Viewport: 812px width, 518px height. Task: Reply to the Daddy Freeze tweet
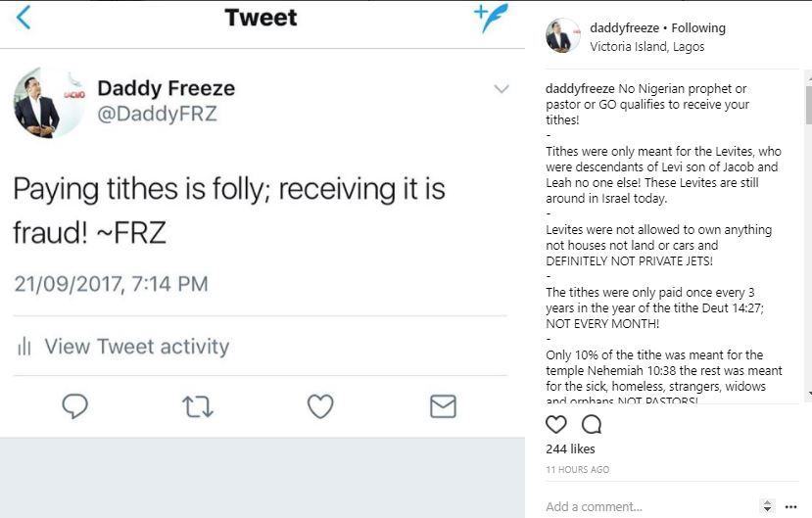(x=75, y=405)
